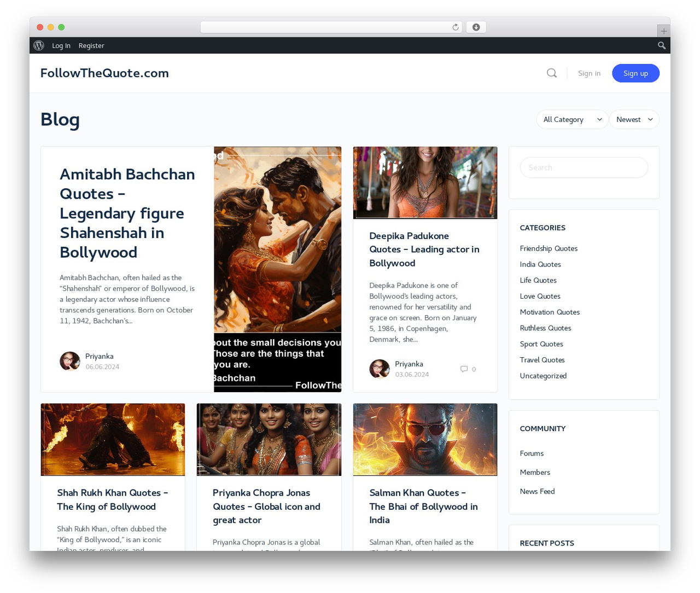
Task: Browse the Friendship Quotes category
Action: (x=549, y=248)
